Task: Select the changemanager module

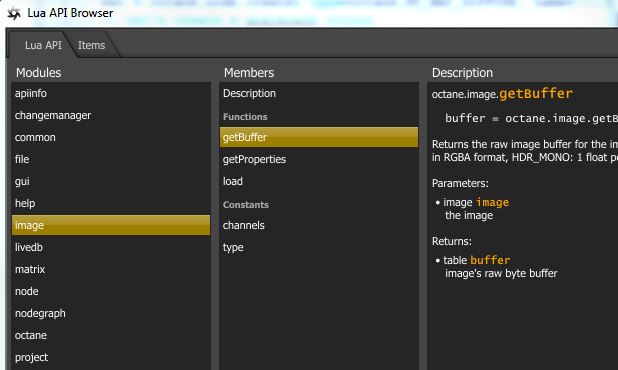Action: click(x=111, y=115)
